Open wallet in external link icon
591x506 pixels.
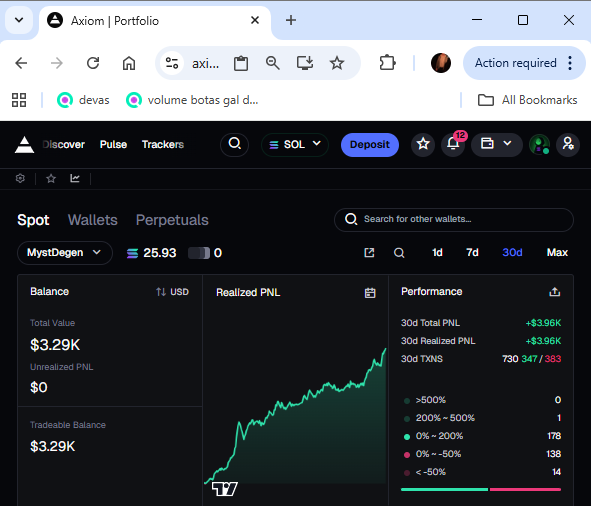pos(369,253)
